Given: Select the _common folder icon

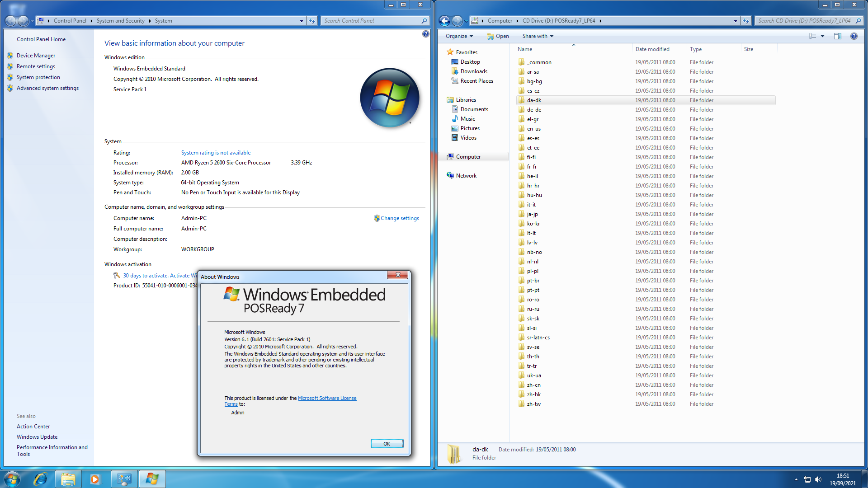Looking at the screenshot, I should [521, 62].
